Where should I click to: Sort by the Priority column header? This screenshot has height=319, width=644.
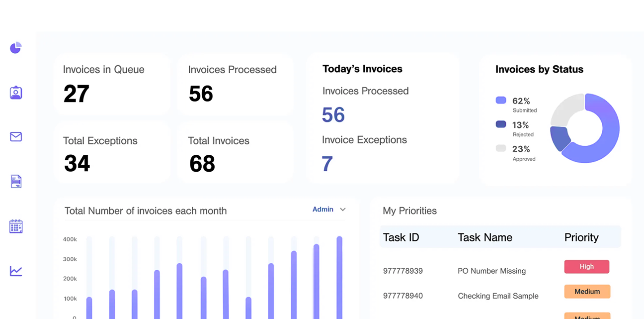[x=581, y=237]
